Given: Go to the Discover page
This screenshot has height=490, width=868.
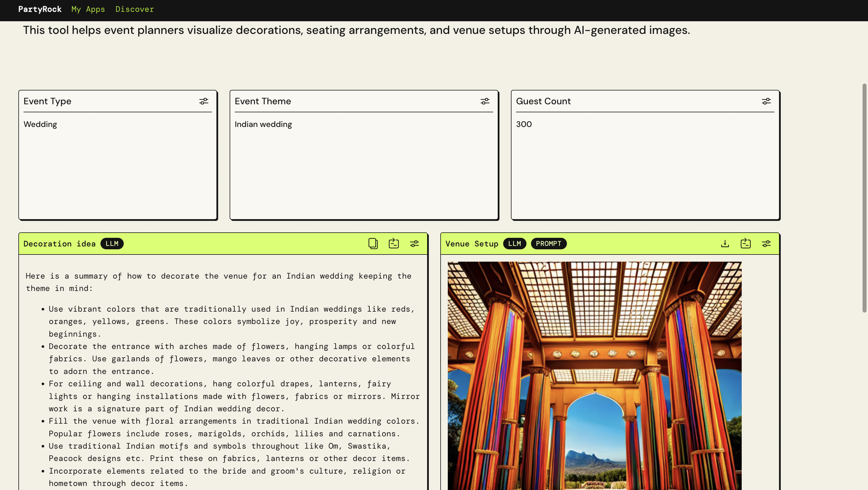Looking at the screenshot, I should click(x=134, y=9).
